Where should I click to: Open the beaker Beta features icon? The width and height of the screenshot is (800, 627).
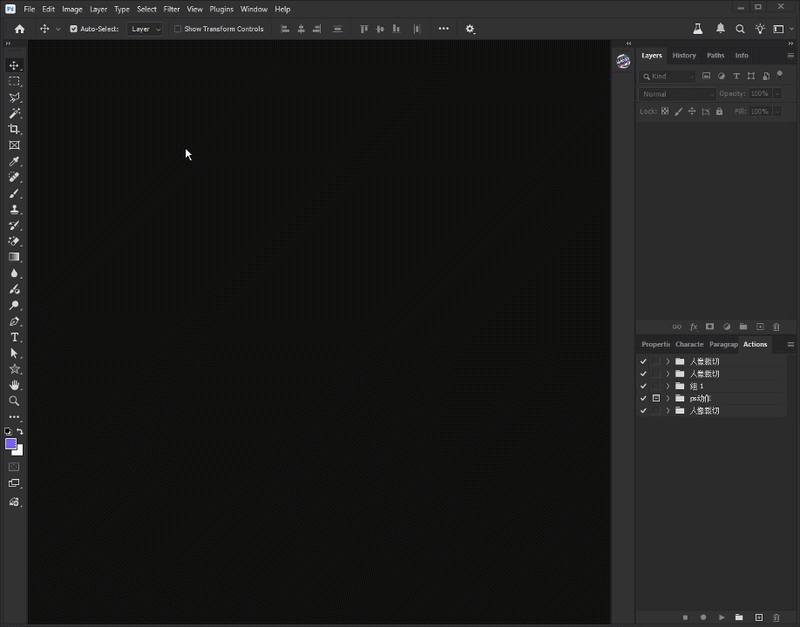pyautogui.click(x=697, y=29)
